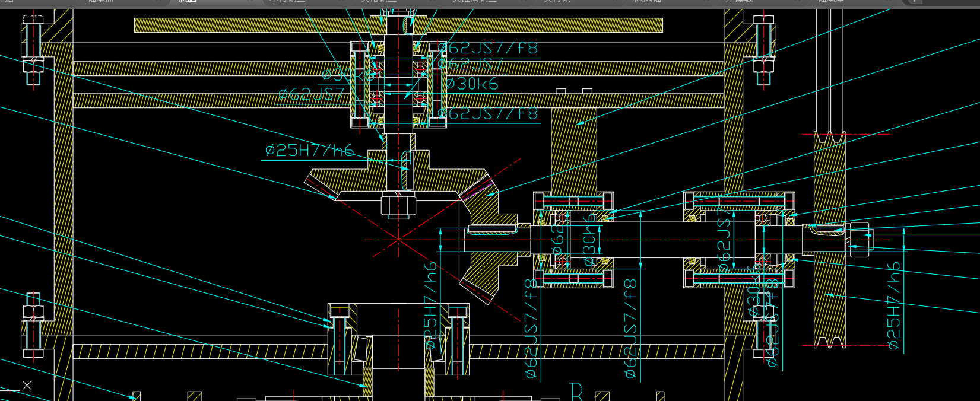Pick the hatched vertical support block above left bearing
Viewport: 980px width, 401px height.
(x=574, y=151)
